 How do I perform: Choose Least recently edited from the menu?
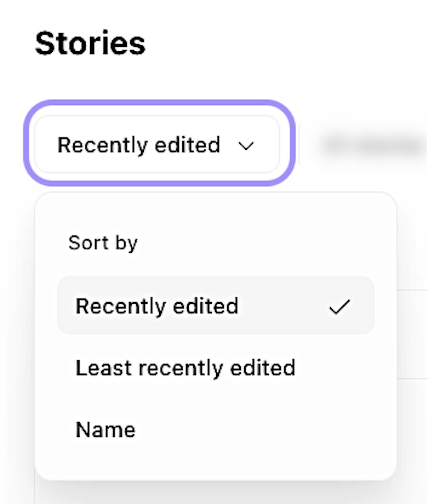point(185,368)
